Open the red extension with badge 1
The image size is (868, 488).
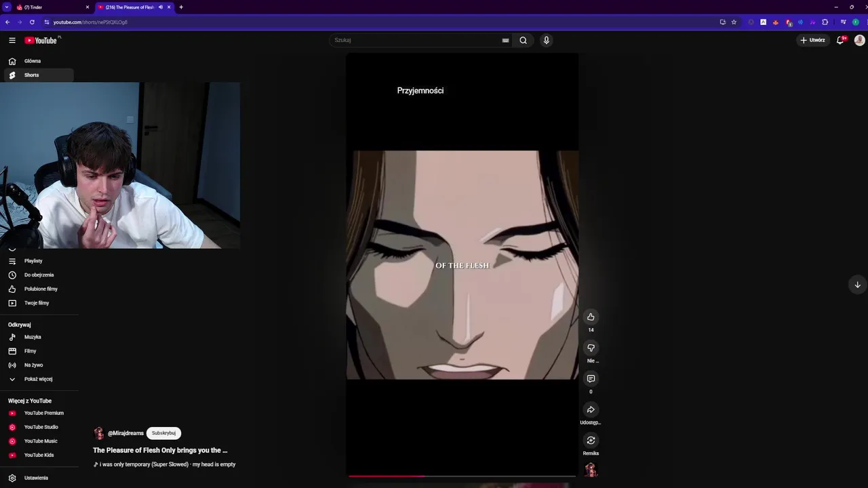pos(789,22)
